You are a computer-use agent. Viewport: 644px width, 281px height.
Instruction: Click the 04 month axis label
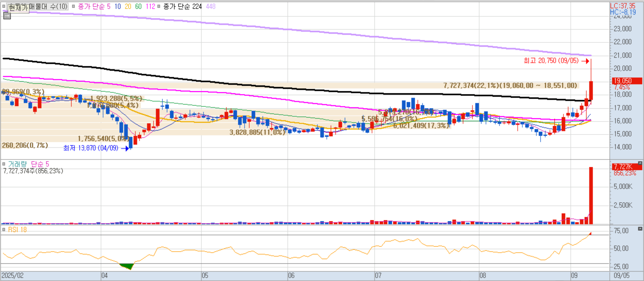pyautogui.click(x=104, y=275)
